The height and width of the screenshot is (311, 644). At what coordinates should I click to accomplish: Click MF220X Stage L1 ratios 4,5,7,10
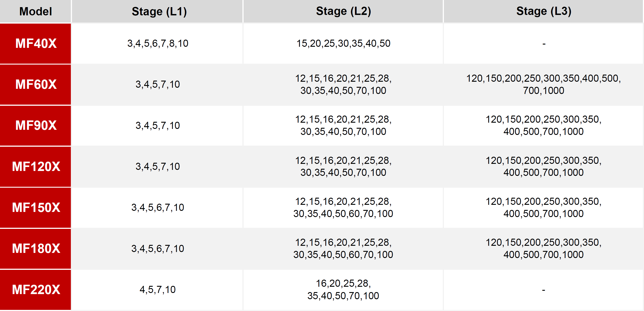(x=158, y=290)
